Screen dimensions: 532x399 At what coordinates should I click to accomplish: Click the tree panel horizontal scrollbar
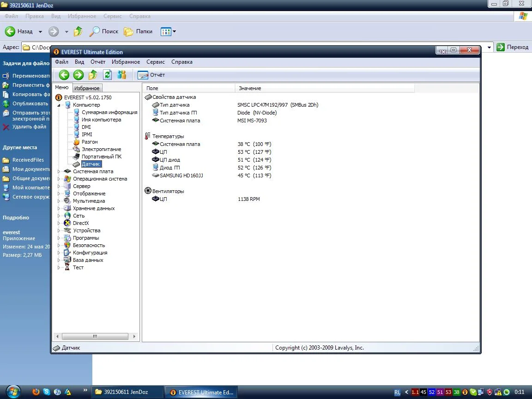click(95, 337)
